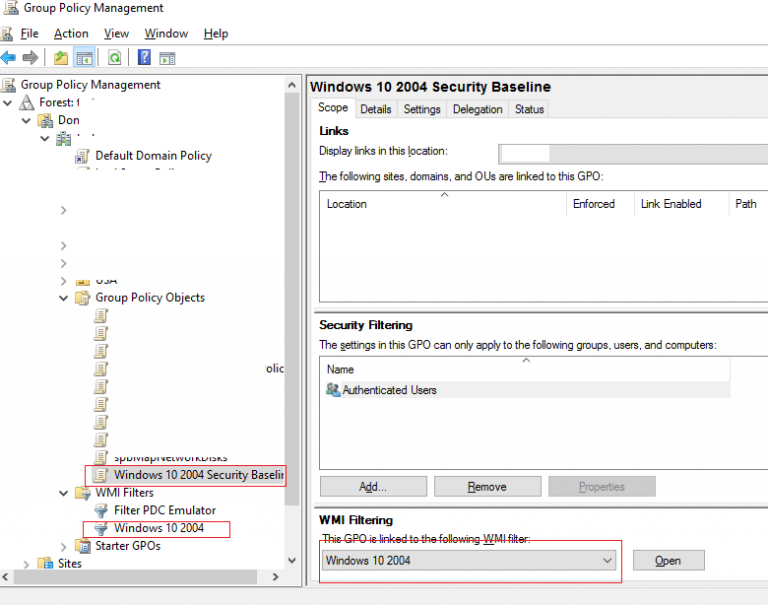Collapse the WMI Filters chevron
This screenshot has height=605, width=768.
(x=64, y=493)
